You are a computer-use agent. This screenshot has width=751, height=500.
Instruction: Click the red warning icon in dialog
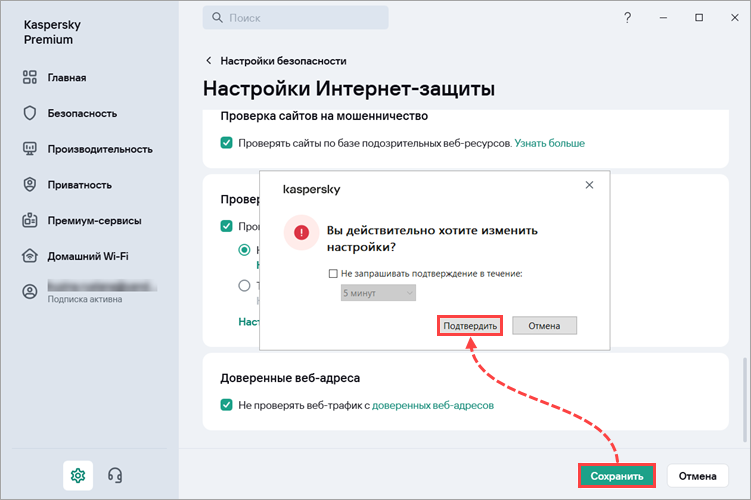tap(301, 232)
